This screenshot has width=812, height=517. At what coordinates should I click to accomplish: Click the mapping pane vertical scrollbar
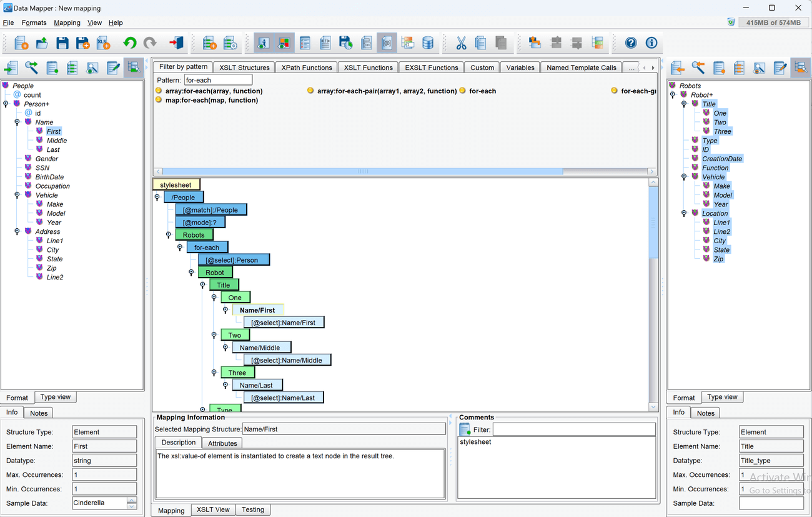[x=653, y=221]
